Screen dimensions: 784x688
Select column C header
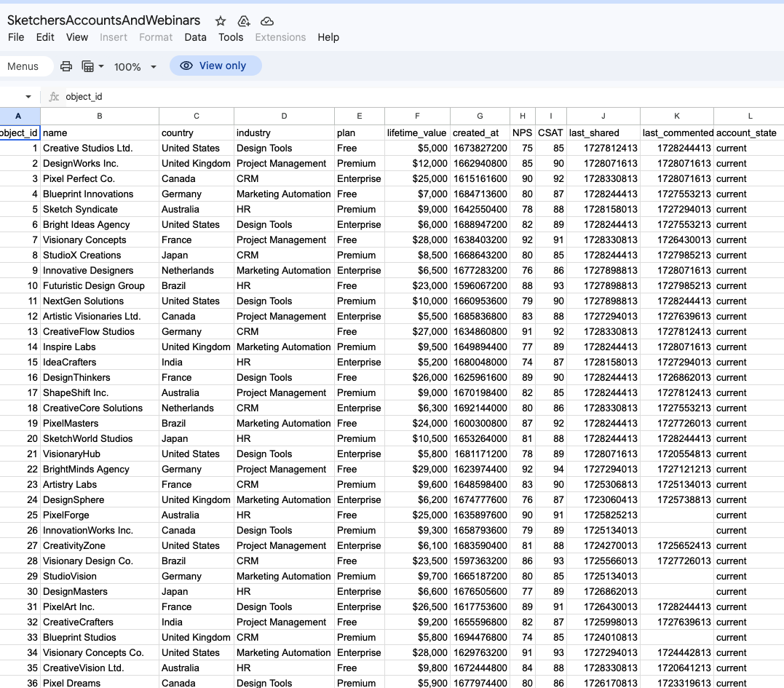[197, 116]
